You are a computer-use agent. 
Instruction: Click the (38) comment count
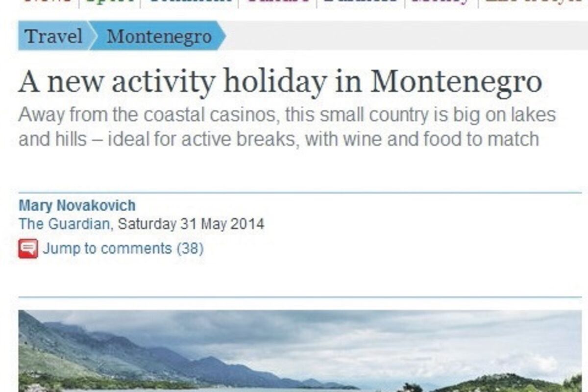coord(190,248)
